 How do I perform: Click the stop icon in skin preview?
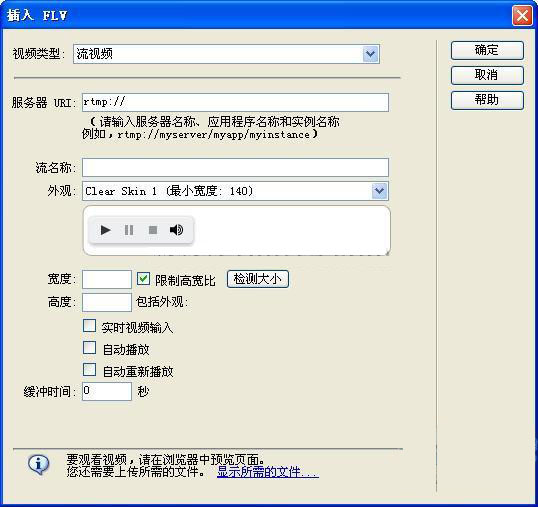153,230
